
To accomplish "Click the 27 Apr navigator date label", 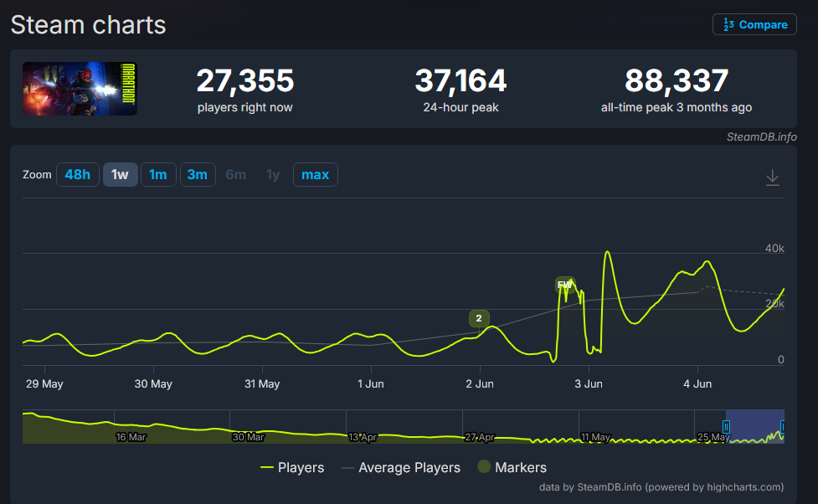I will [480, 437].
